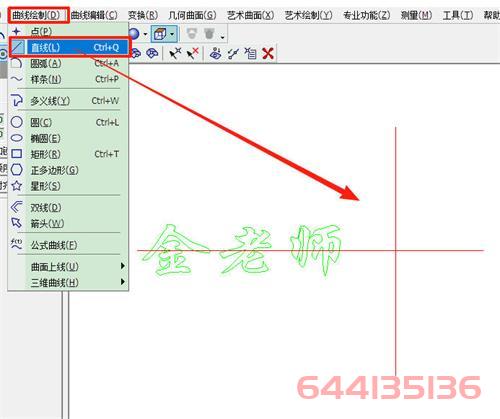Select the Polyline (多义线) icon
The image size is (500, 419).
(17, 100)
